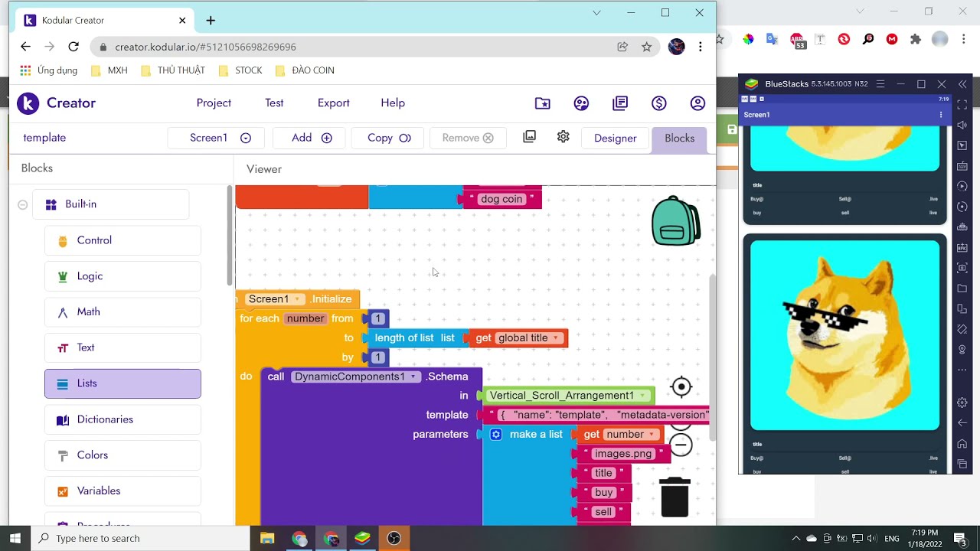Open the global title variable dropdown
The image size is (980, 551).
point(556,338)
